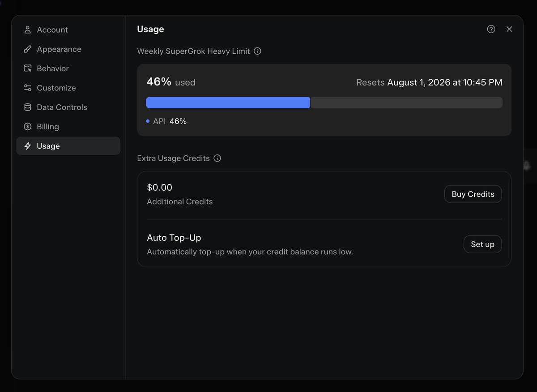Click the reset date 'August 1, 2026 at 10:45 PM'
This screenshot has height=392, width=537.
(x=445, y=82)
